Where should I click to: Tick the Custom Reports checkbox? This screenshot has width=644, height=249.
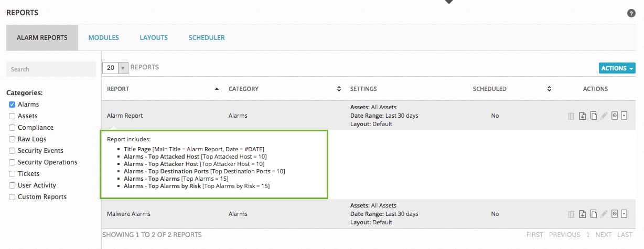point(12,197)
